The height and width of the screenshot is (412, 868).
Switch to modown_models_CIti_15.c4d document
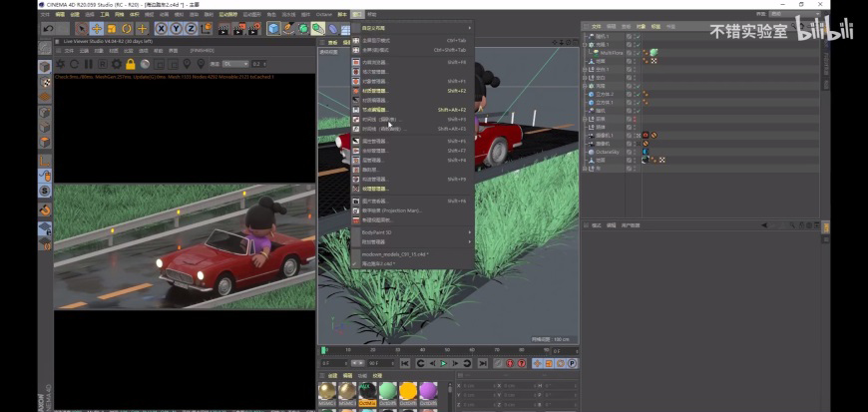395,254
